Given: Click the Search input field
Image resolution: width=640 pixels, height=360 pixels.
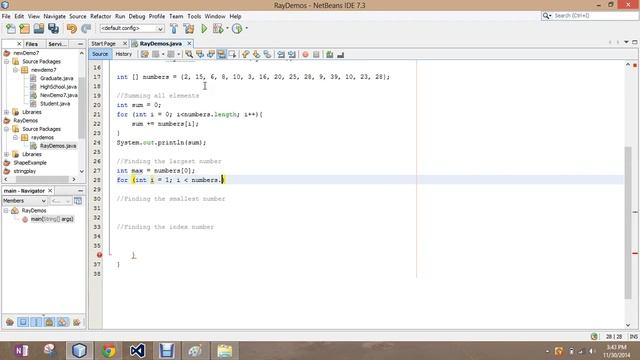Looking at the screenshot, I should pyautogui.click(x=594, y=16).
